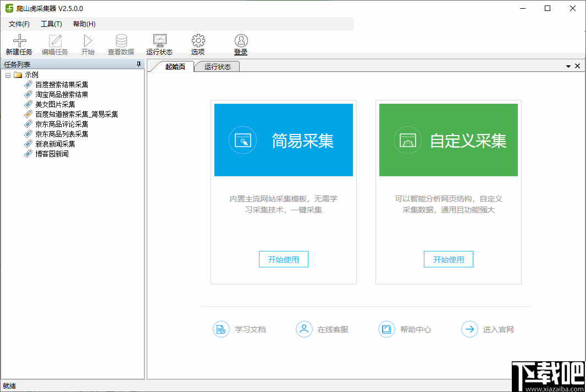The width and height of the screenshot is (586, 392).
Task: Open the tab list dropdown arrow
Action: click(568, 66)
